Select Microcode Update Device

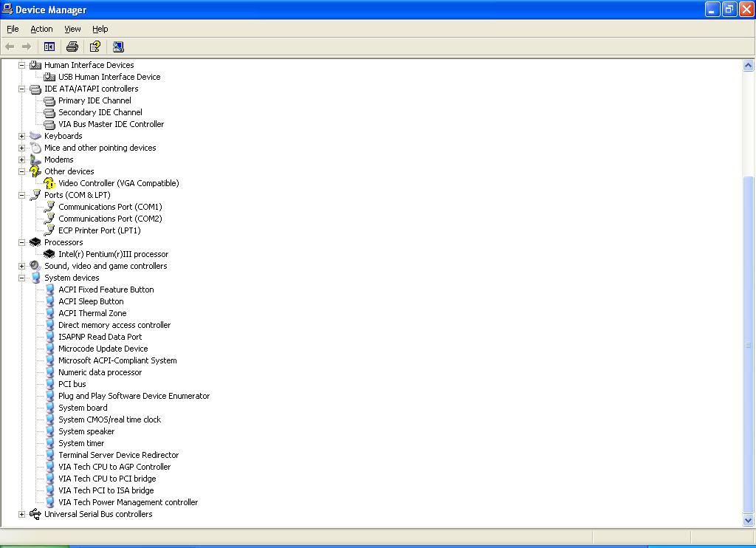[103, 349]
